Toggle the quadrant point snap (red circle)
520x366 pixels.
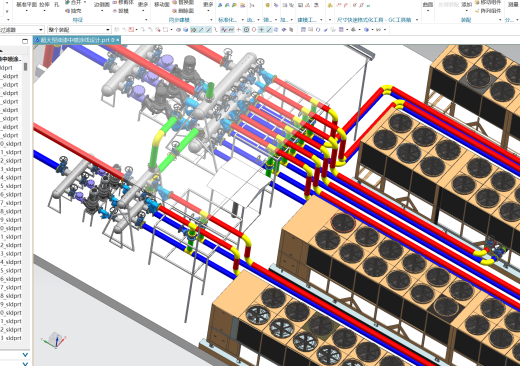[254, 30]
